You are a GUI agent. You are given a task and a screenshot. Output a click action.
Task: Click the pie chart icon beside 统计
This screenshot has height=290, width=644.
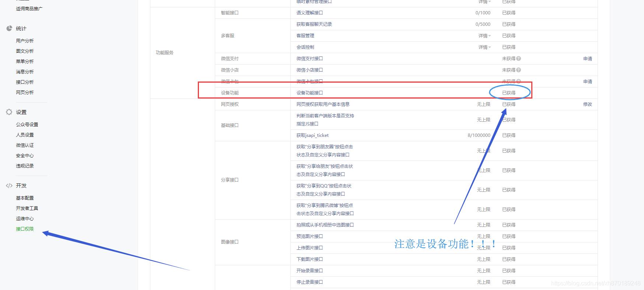tap(9, 28)
